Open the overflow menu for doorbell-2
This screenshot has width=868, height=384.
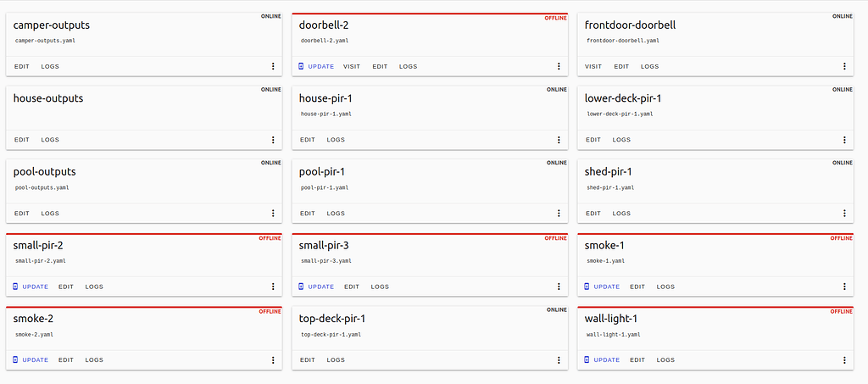(559, 66)
